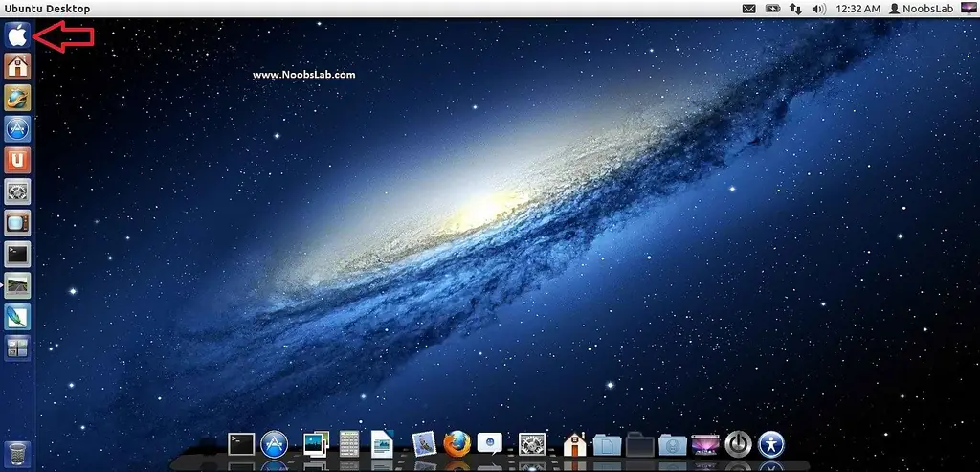Open the Accessibility person icon in the dock
This screenshot has width=980, height=472.
(771, 444)
